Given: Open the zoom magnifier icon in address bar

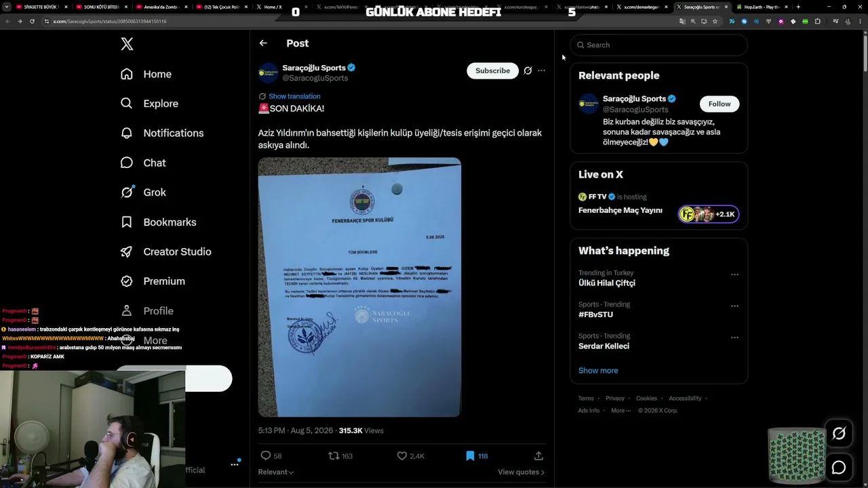Looking at the screenshot, I should pos(693,21).
